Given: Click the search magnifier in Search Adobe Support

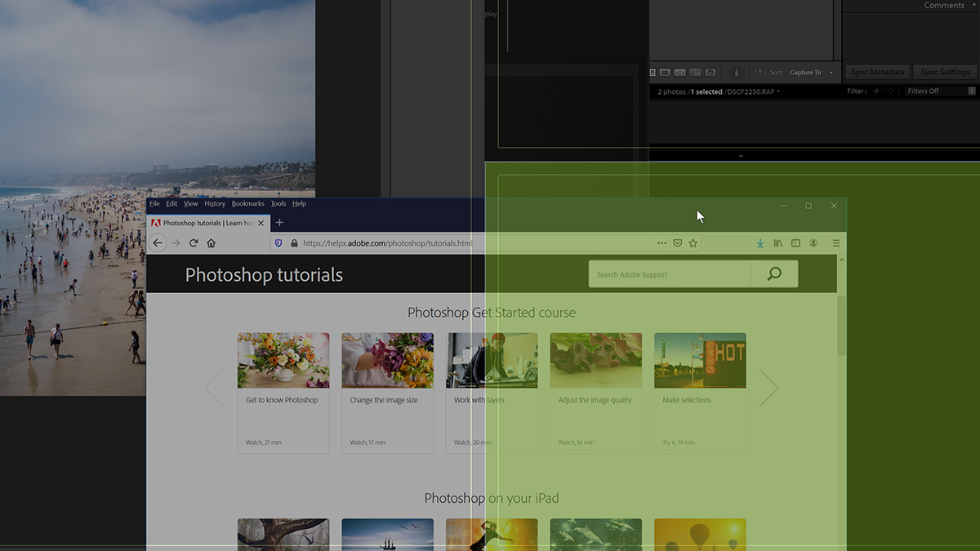Looking at the screenshot, I should (773, 273).
